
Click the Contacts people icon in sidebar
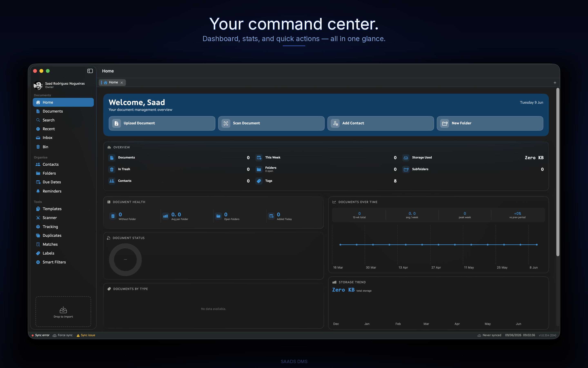(x=38, y=164)
